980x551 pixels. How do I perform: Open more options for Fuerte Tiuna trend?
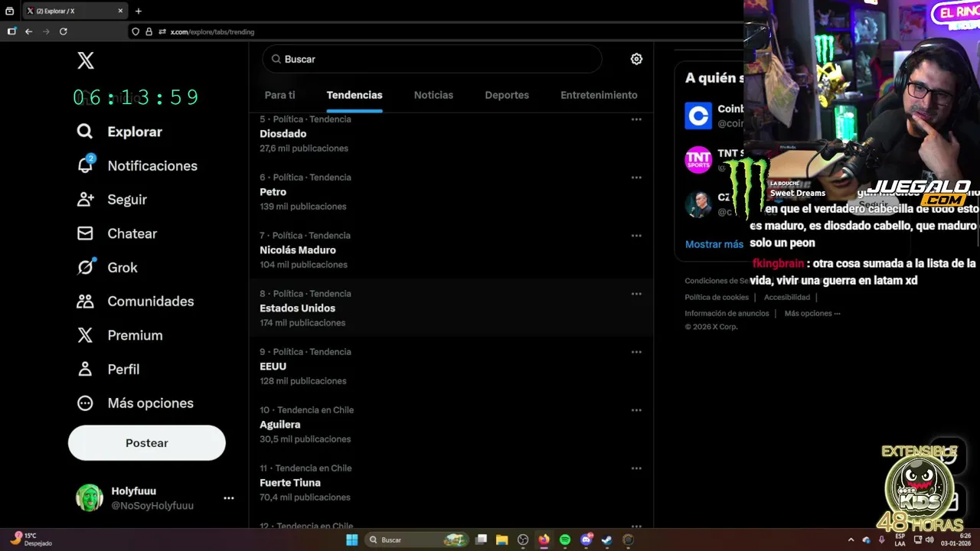tap(636, 468)
